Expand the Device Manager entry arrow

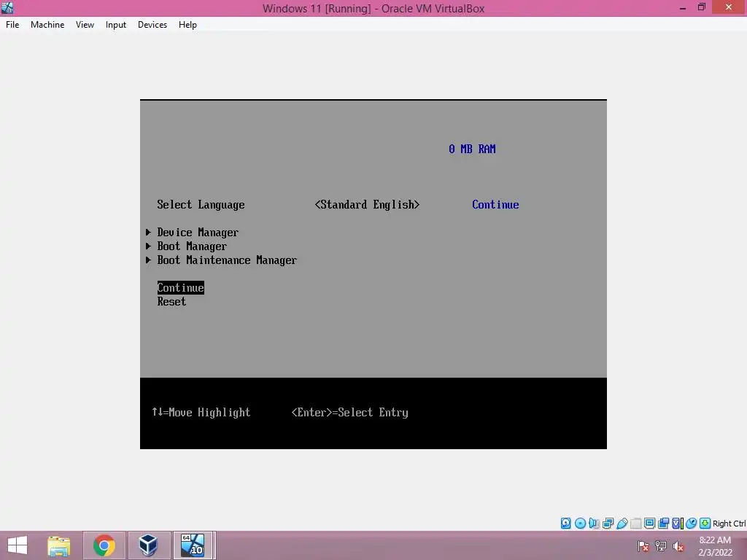148,232
